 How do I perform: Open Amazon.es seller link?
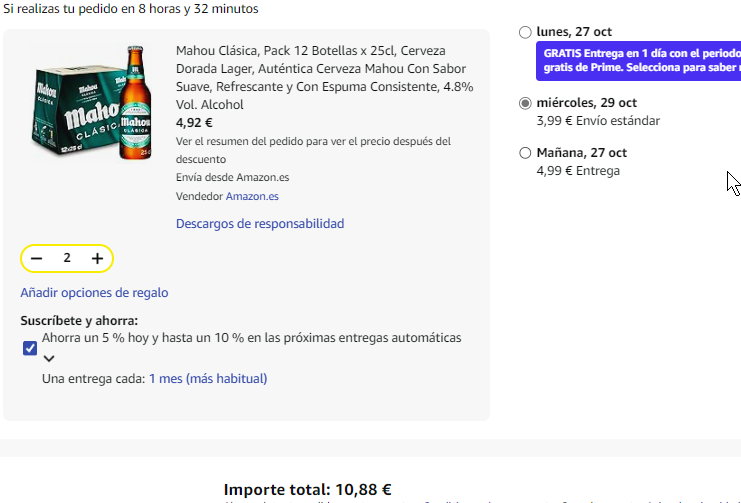point(252,196)
